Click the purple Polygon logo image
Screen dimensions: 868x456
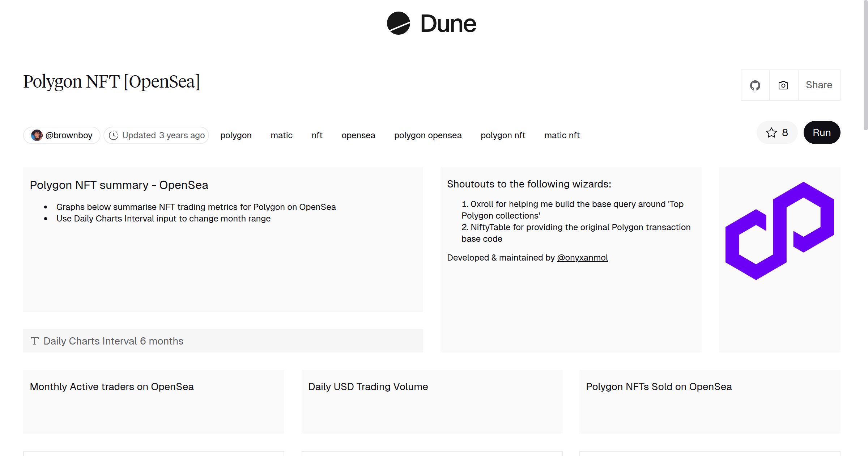tap(779, 231)
